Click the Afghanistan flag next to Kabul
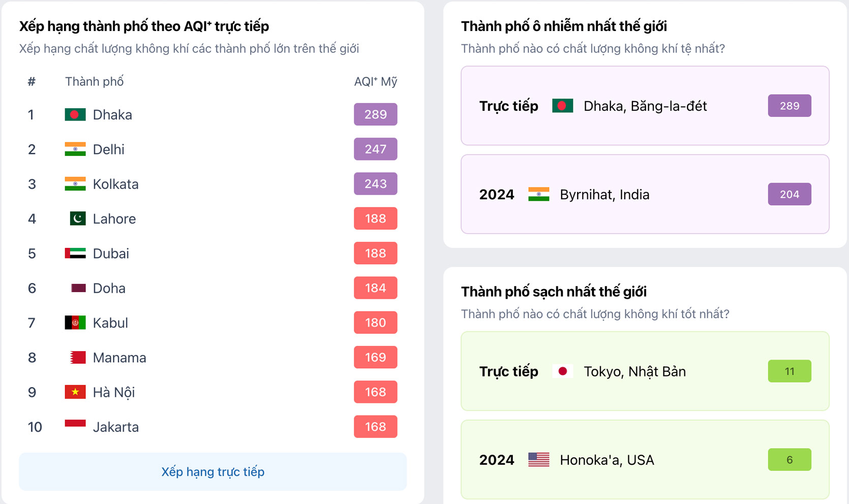 pos(75,323)
